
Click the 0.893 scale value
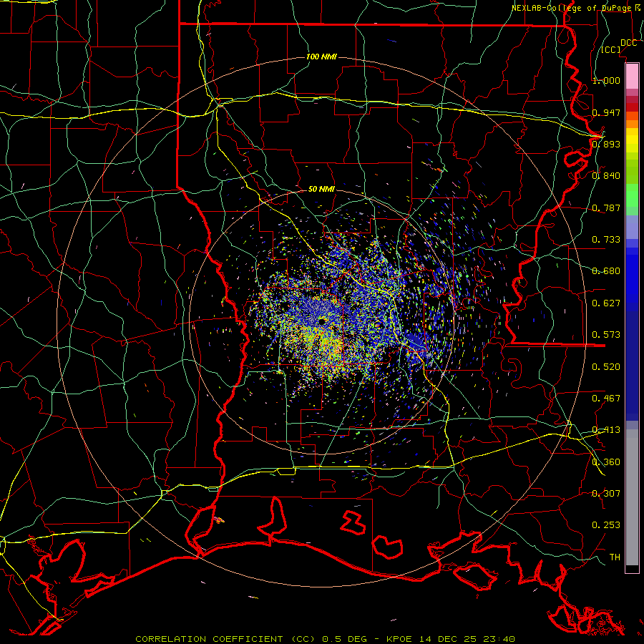click(x=606, y=144)
